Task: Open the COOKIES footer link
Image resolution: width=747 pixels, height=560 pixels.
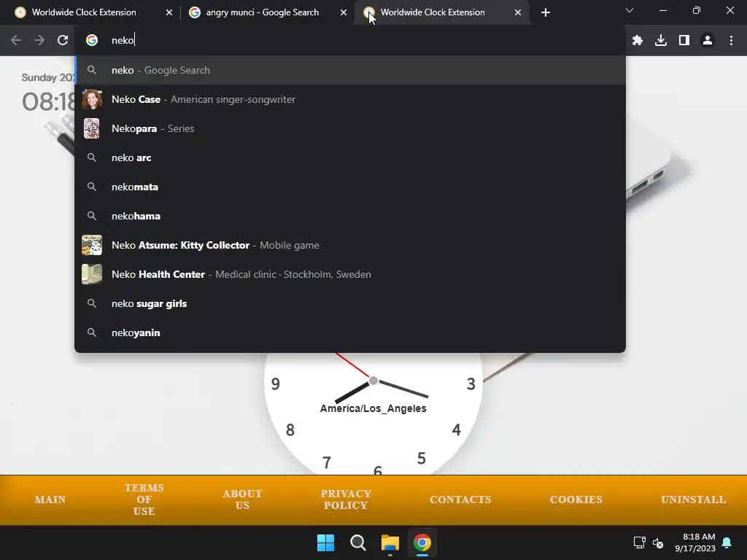Action: (x=576, y=499)
